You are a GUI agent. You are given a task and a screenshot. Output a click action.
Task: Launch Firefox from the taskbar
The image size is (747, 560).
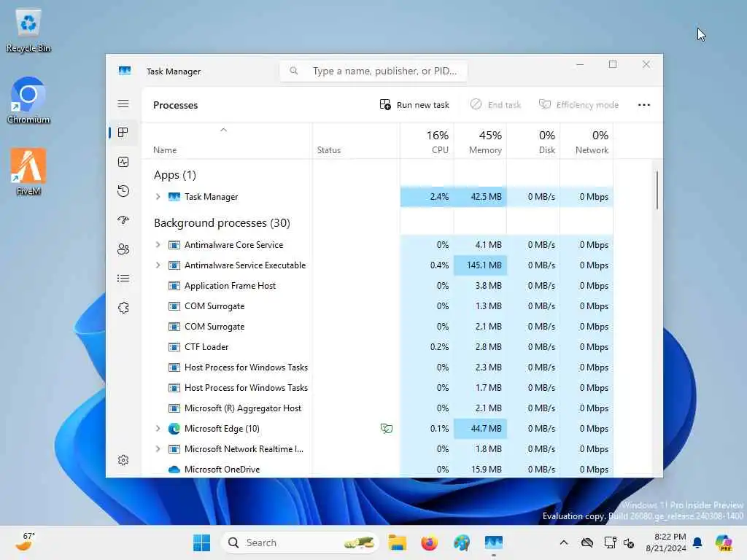[x=429, y=542]
